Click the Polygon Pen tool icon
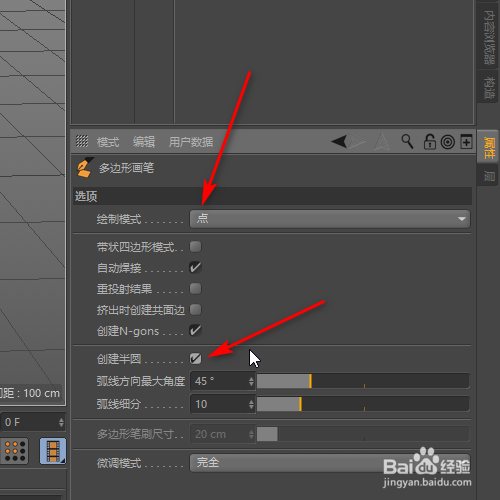 pyautogui.click(x=85, y=167)
